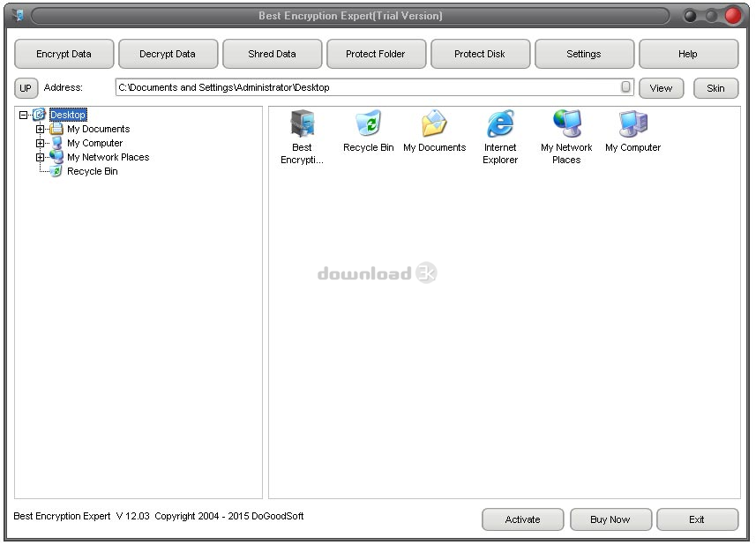Image resolution: width=756 pixels, height=545 pixels.
Task: Click the 'Address:' label
Action: pyautogui.click(x=64, y=87)
